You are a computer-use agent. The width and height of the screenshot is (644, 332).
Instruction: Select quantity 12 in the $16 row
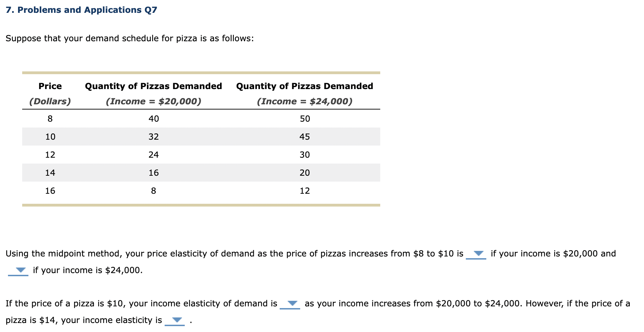click(x=305, y=191)
